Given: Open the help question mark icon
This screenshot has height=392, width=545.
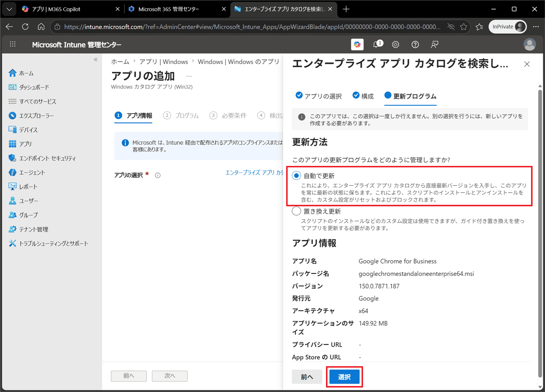Looking at the screenshot, I should click(x=415, y=44).
